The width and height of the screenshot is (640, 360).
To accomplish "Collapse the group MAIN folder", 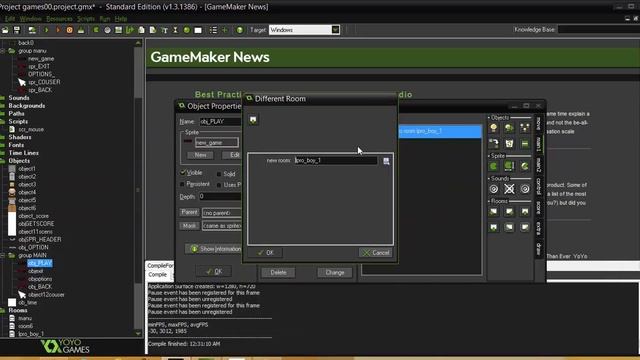I will 2,256.
